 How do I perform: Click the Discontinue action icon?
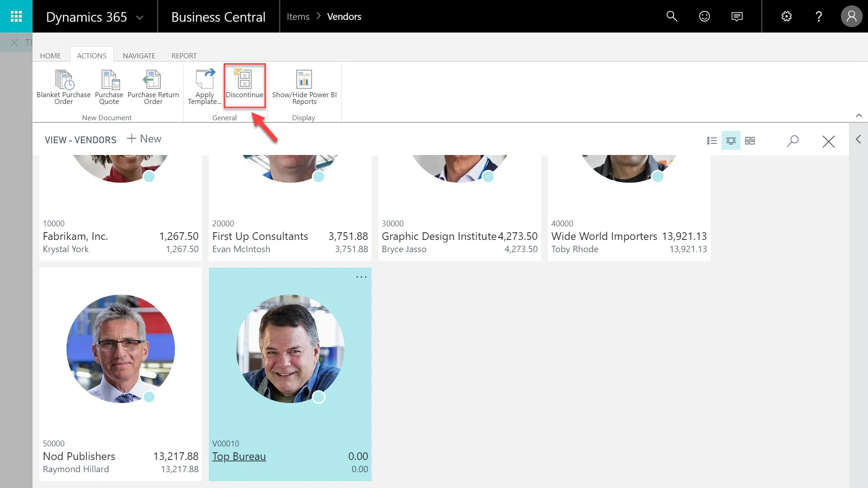(244, 80)
